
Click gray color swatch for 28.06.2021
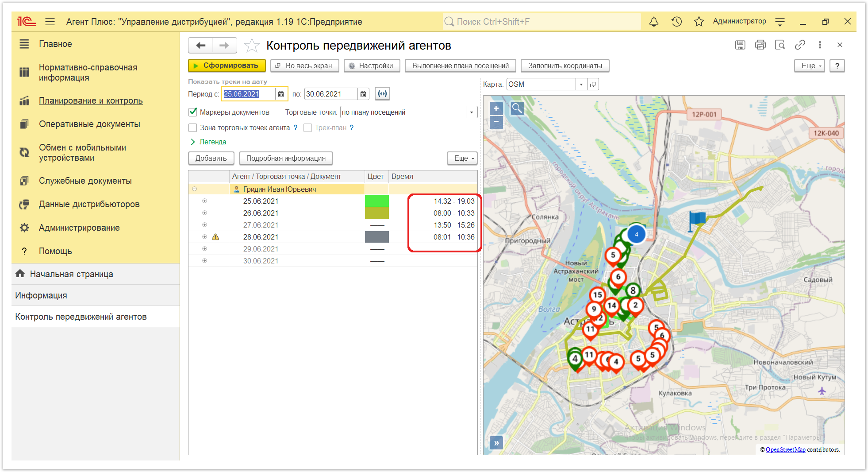point(376,237)
